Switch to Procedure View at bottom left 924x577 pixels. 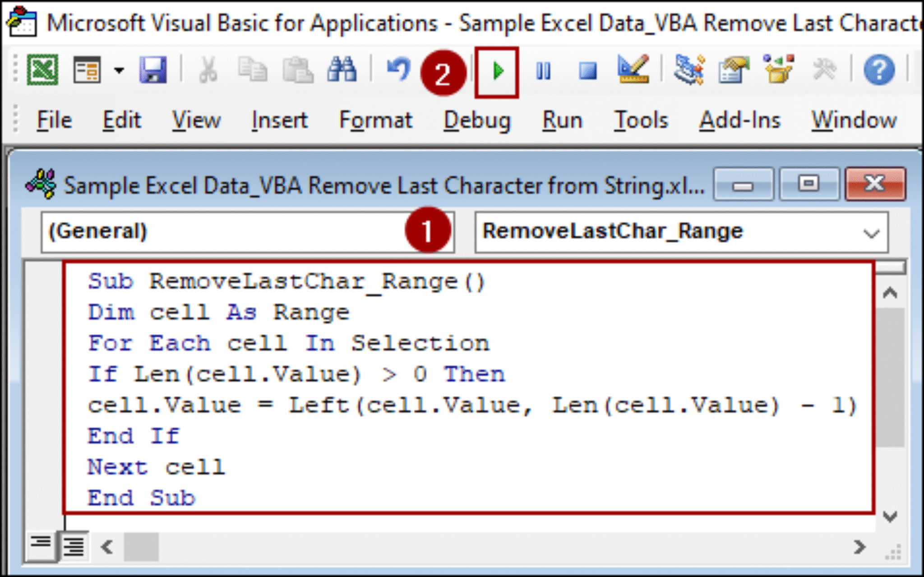[x=40, y=547]
